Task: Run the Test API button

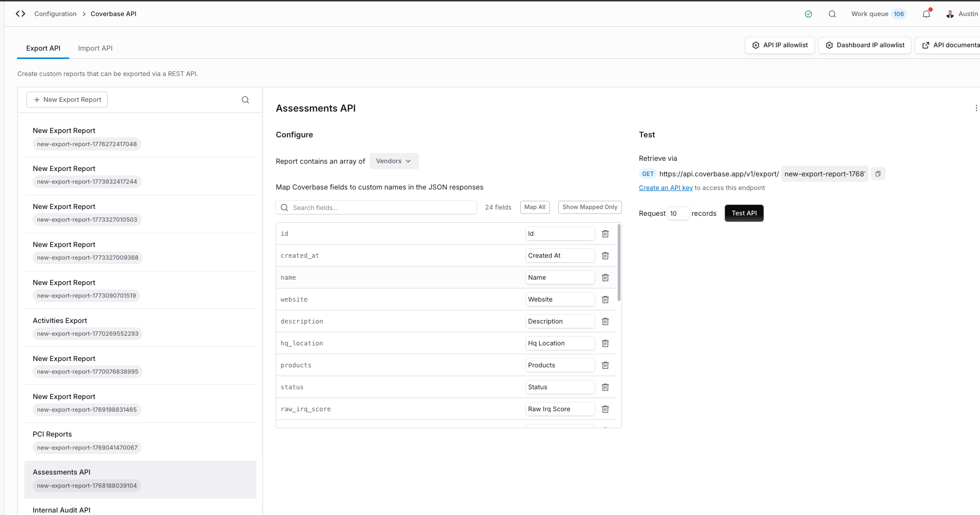Action: 744,213
